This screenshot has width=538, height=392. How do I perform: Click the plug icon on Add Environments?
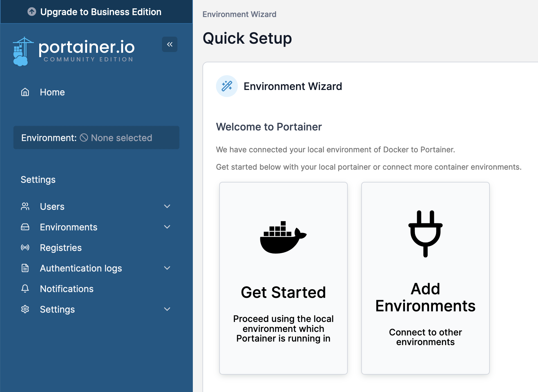coord(426,234)
